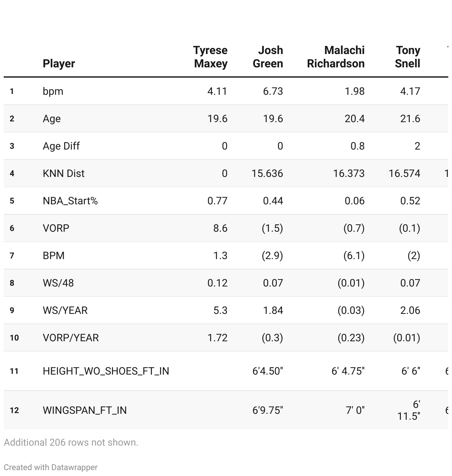Select Malachi Richardson's Age value 20.4

pyautogui.click(x=355, y=119)
